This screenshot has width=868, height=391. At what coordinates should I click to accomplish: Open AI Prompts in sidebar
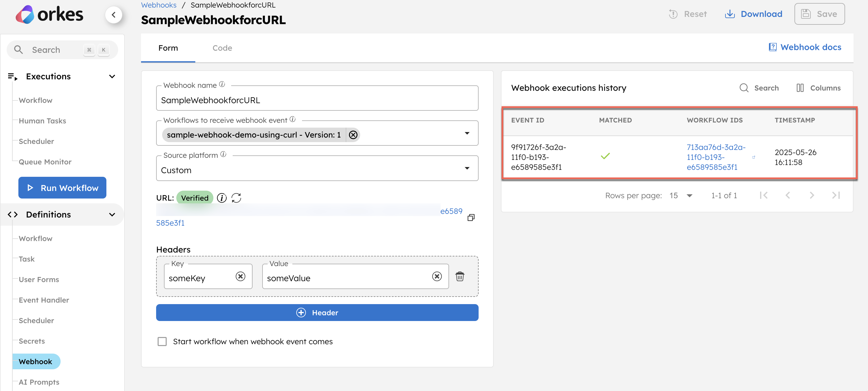tap(39, 383)
